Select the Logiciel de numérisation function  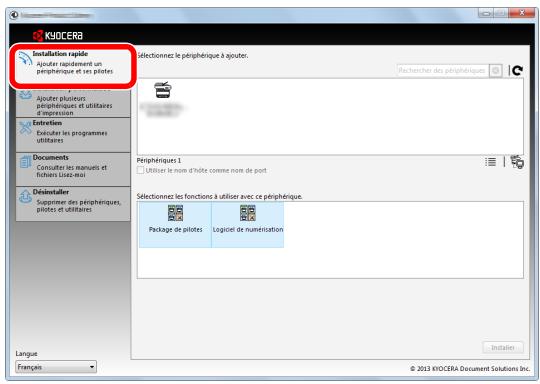click(x=248, y=225)
